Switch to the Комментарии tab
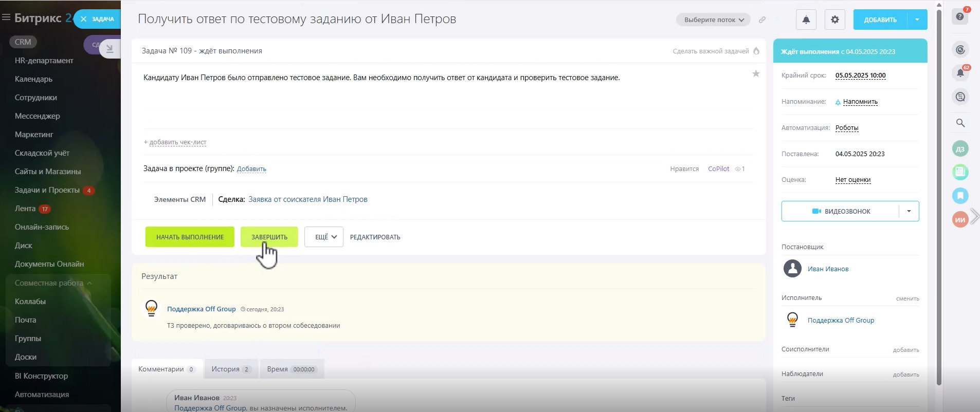Viewport: 980px width, 412px height. [167, 369]
